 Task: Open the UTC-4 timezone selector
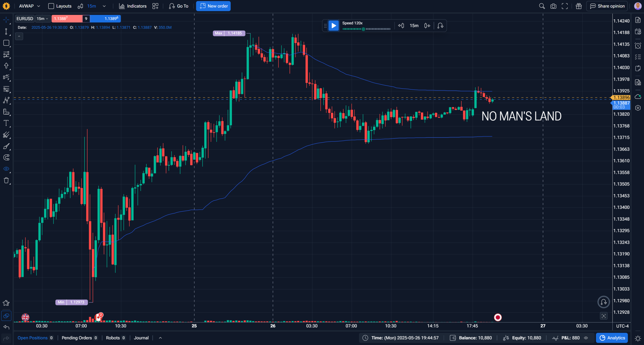pyautogui.click(x=622, y=326)
